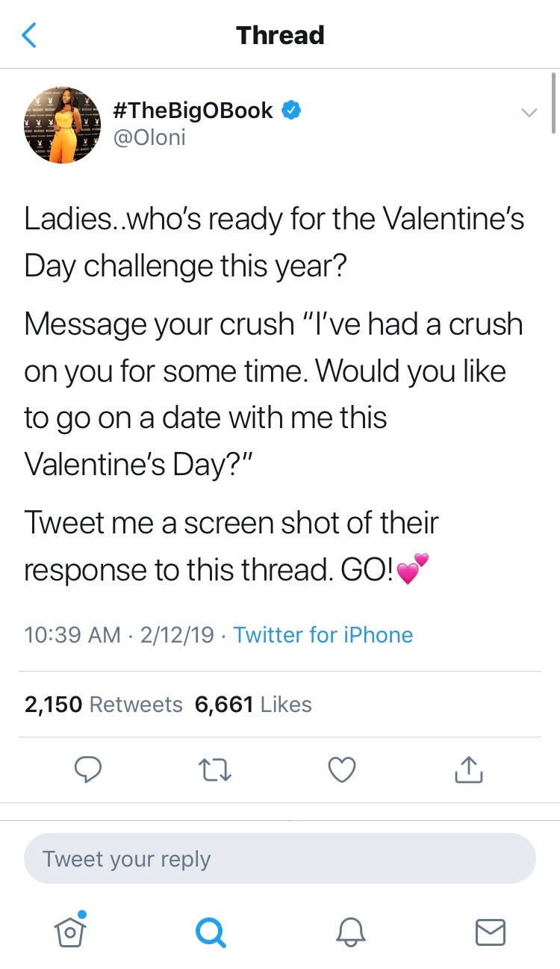Like the tweet with the heart icon

coord(341,769)
